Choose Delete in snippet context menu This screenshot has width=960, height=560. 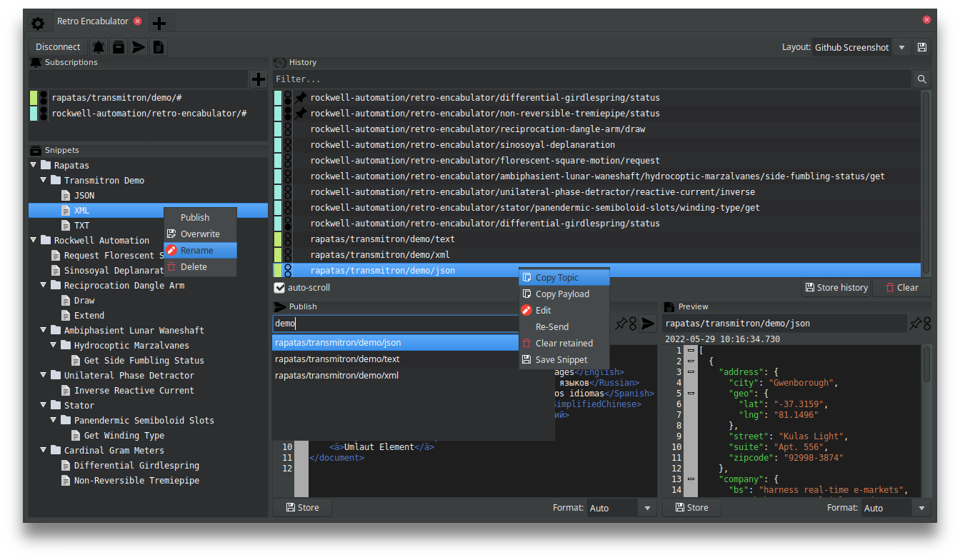201,266
